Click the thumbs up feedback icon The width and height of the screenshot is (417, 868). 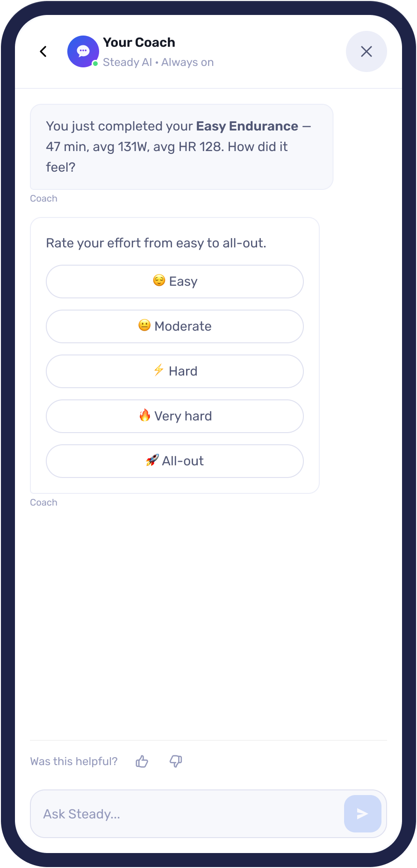click(x=141, y=761)
